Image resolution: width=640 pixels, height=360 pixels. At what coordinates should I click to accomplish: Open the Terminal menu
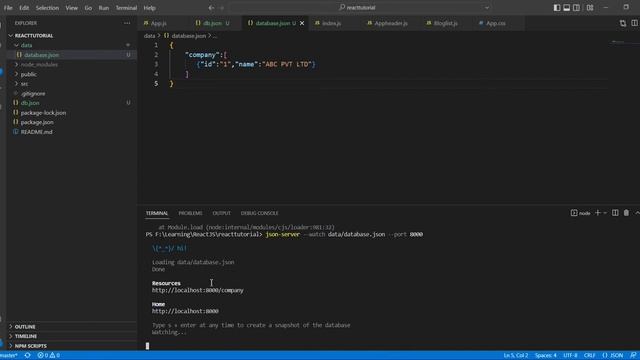pyautogui.click(x=126, y=8)
